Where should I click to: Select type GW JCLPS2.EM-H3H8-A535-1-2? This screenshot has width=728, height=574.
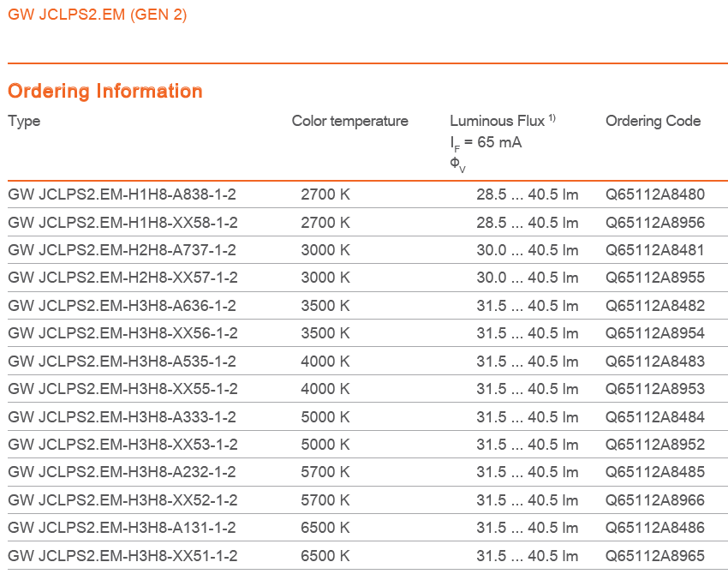pyautogui.click(x=122, y=362)
